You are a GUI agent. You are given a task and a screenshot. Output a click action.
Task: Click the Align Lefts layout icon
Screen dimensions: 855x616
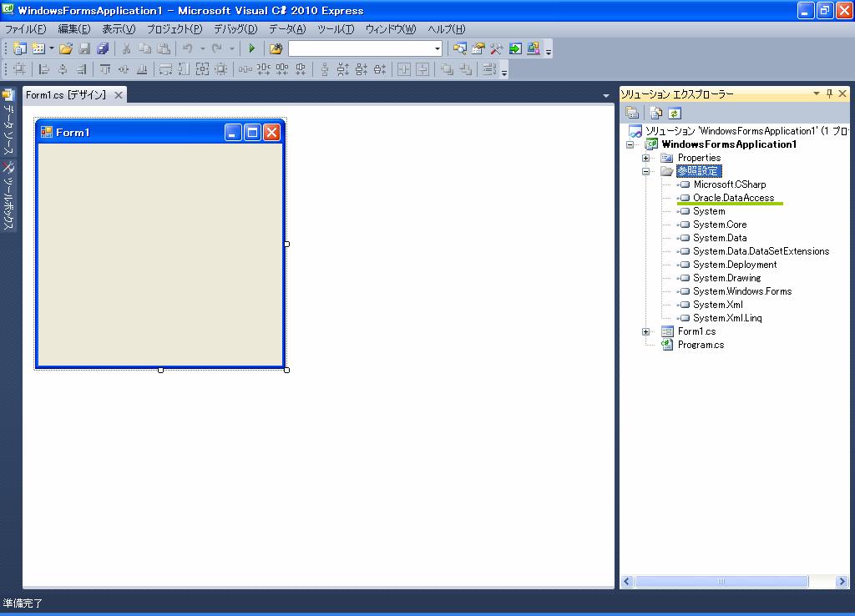[x=44, y=69]
